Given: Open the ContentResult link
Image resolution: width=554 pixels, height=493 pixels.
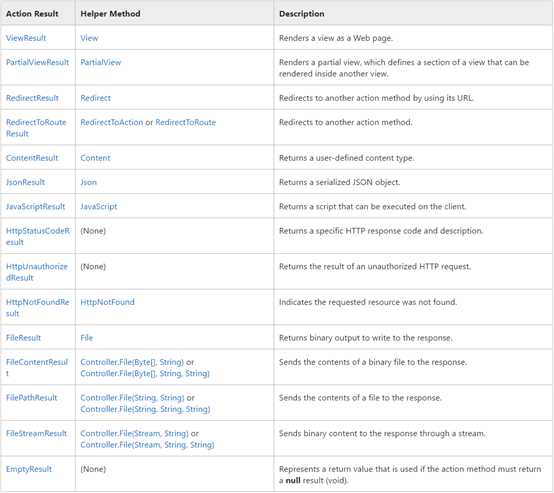Looking at the screenshot, I should [x=32, y=158].
